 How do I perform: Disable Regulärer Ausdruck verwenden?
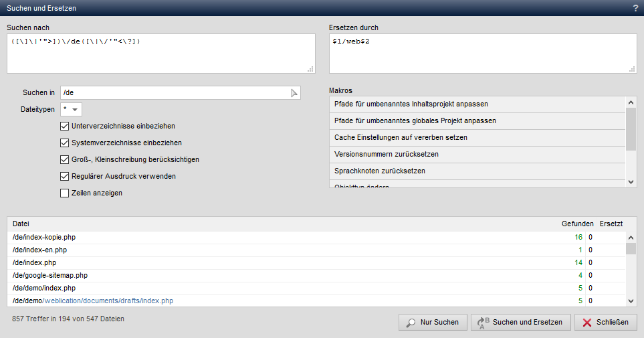64,177
